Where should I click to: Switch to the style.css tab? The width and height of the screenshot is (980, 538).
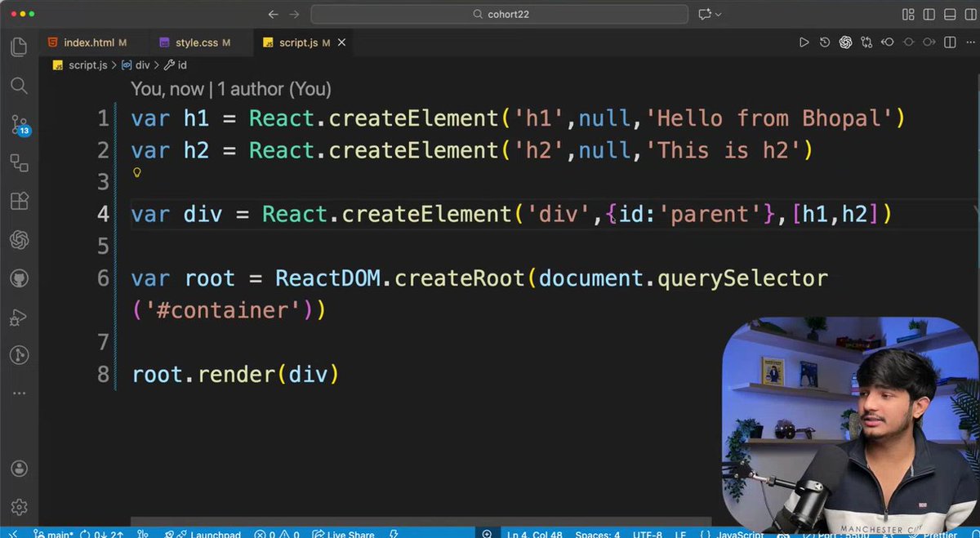[194, 42]
